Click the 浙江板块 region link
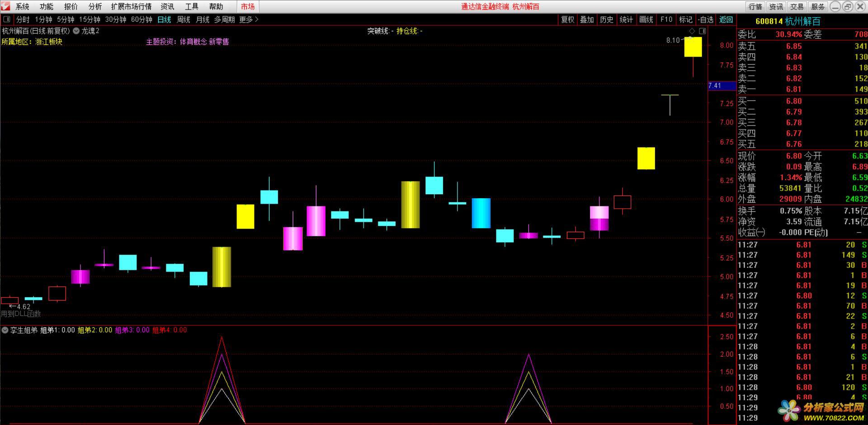This screenshot has width=868, height=425. [49, 42]
